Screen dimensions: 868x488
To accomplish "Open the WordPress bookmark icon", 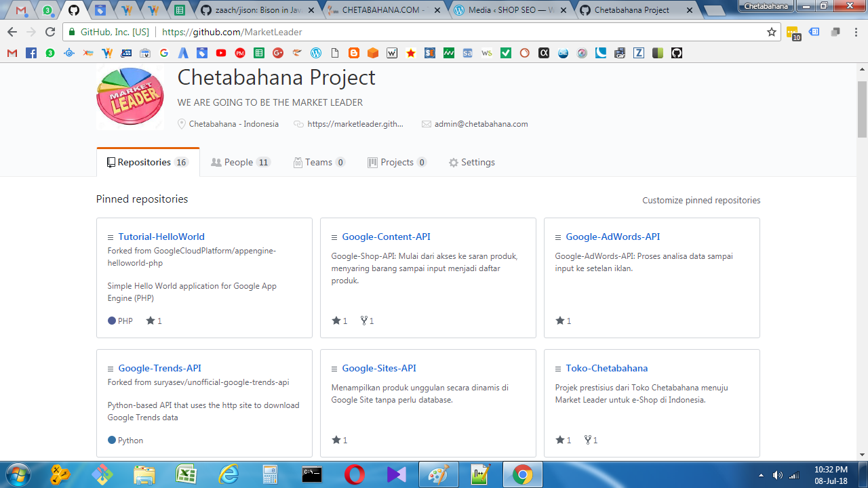I will pos(316,53).
